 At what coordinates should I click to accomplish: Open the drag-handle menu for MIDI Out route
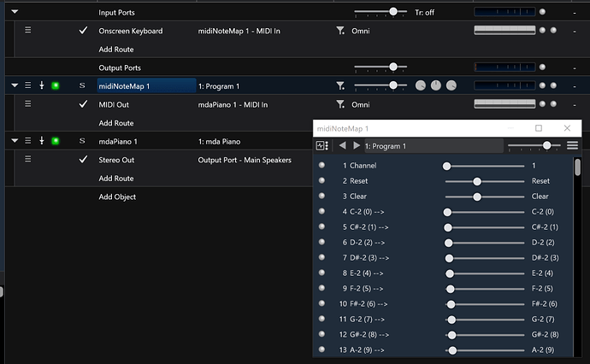[28, 103]
